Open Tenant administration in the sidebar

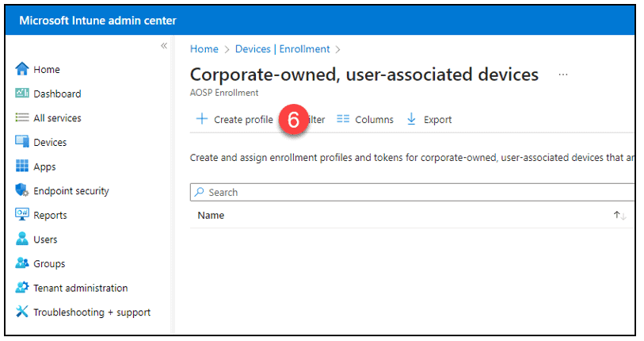point(81,288)
